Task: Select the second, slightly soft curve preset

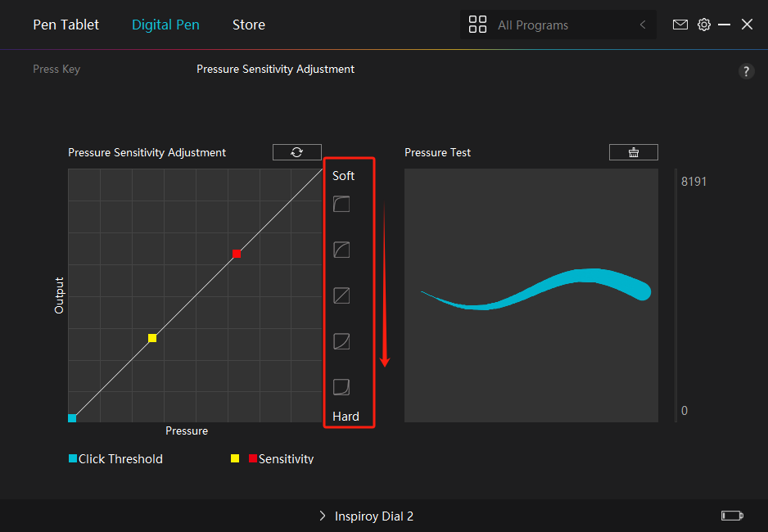Action: (x=341, y=250)
